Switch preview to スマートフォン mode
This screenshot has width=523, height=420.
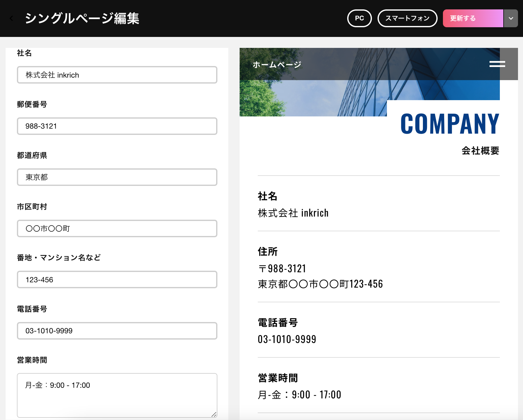pyautogui.click(x=407, y=18)
